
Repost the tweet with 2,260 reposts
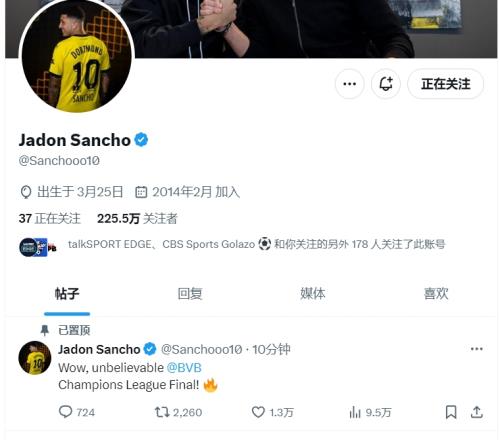[179, 412]
